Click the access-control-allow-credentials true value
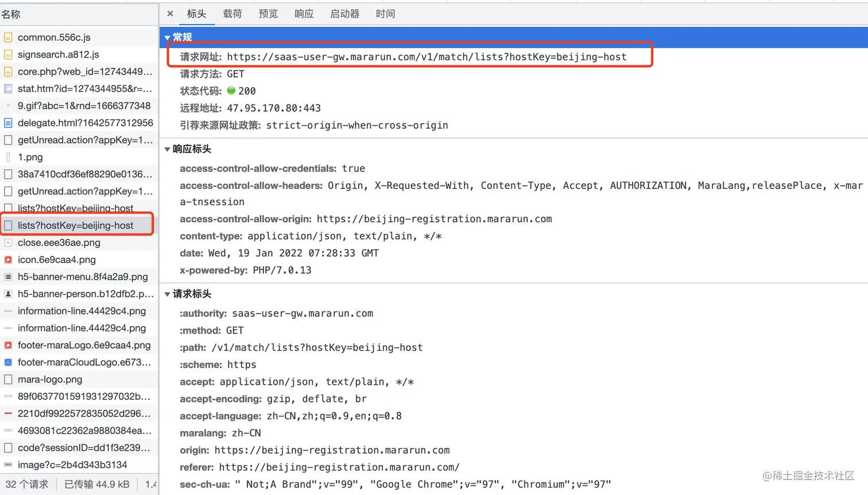 (354, 168)
